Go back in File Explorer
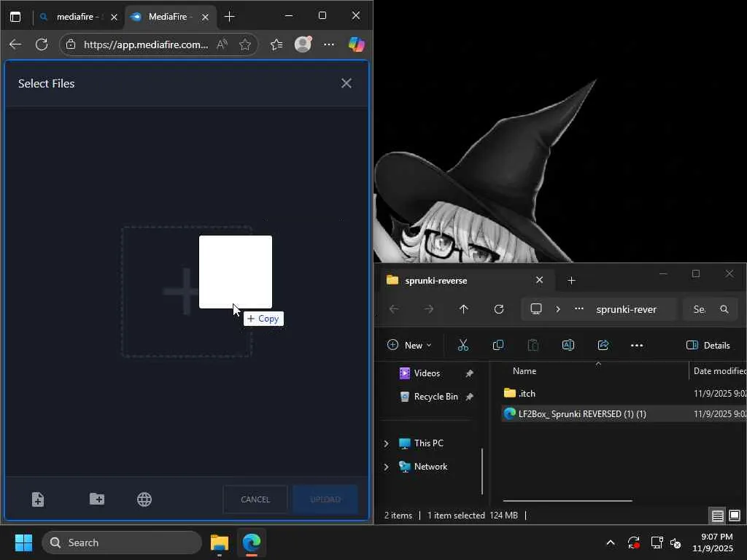 click(394, 309)
